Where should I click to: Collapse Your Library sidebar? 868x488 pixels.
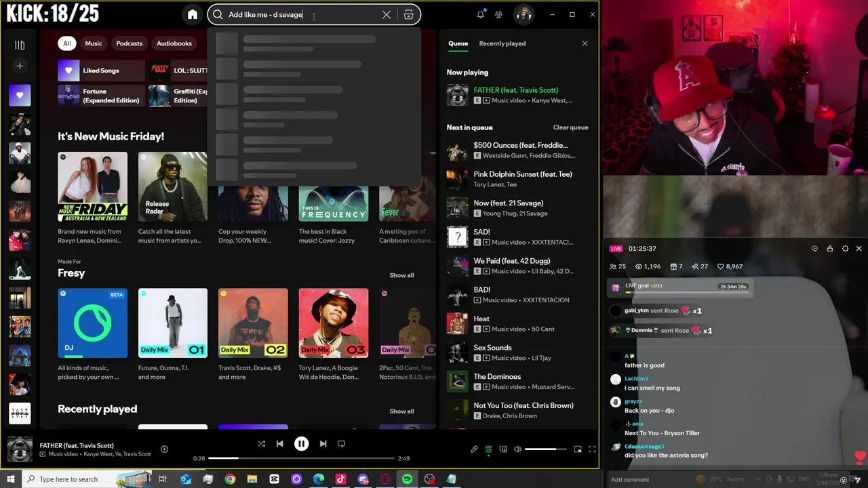click(x=20, y=45)
